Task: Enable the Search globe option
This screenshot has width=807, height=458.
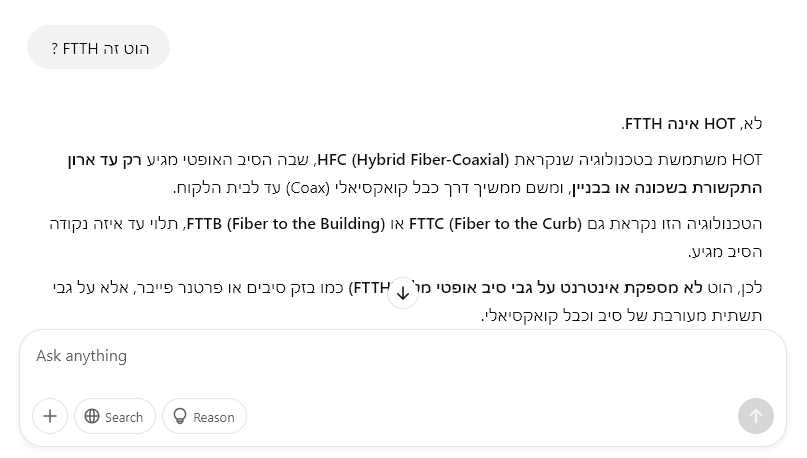Action: tap(114, 416)
